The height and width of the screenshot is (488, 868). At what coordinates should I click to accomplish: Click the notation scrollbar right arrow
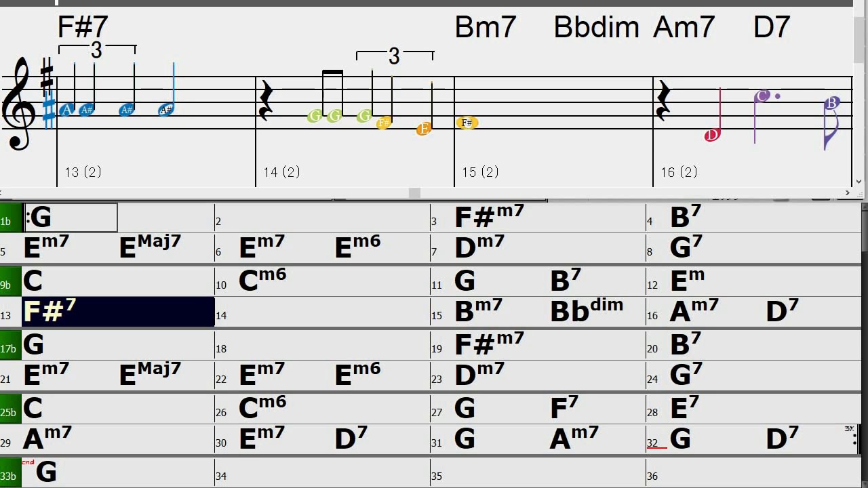point(847,193)
